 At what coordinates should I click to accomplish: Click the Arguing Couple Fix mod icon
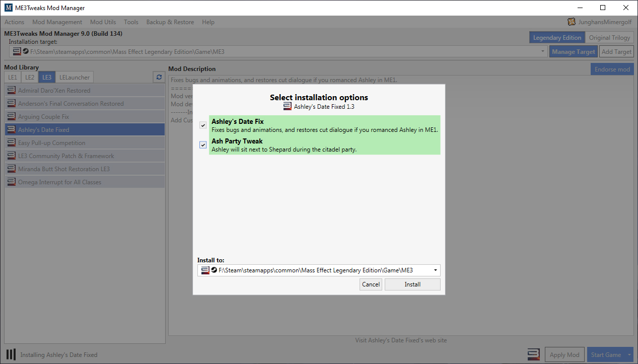(11, 117)
